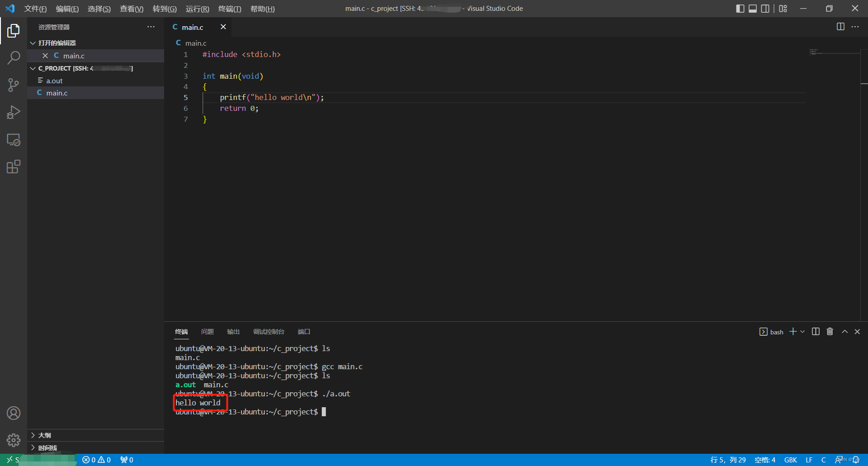Open the 查看(V) menu
This screenshot has width=868, height=466.
(x=132, y=9)
